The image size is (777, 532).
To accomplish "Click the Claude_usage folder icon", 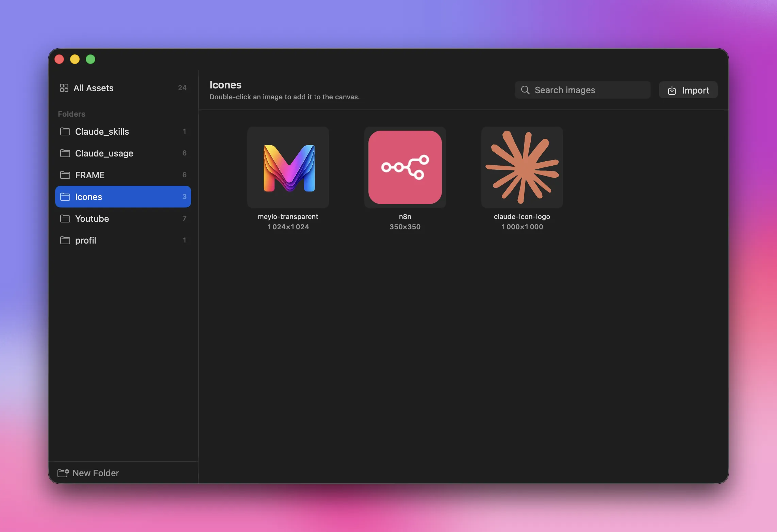I will (x=65, y=153).
